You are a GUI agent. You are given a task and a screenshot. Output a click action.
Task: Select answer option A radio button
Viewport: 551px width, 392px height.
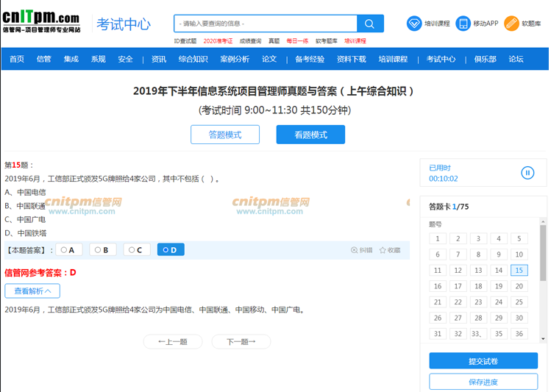(x=64, y=250)
